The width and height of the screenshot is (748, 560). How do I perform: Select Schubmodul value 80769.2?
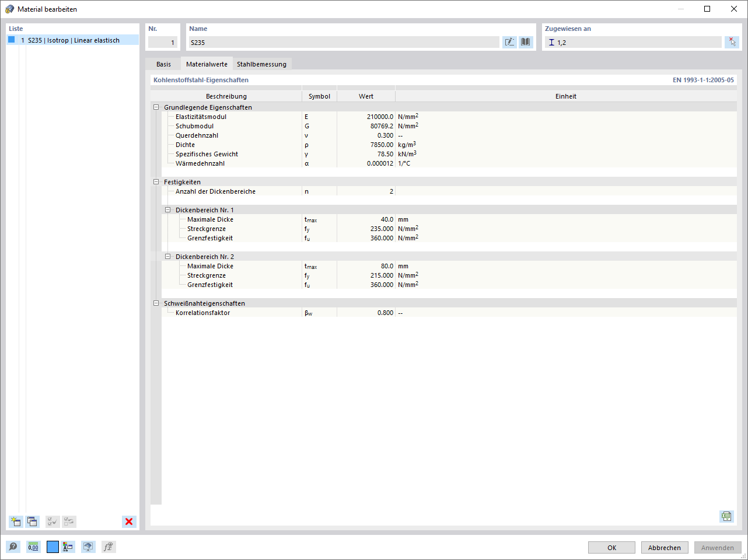coord(366,126)
